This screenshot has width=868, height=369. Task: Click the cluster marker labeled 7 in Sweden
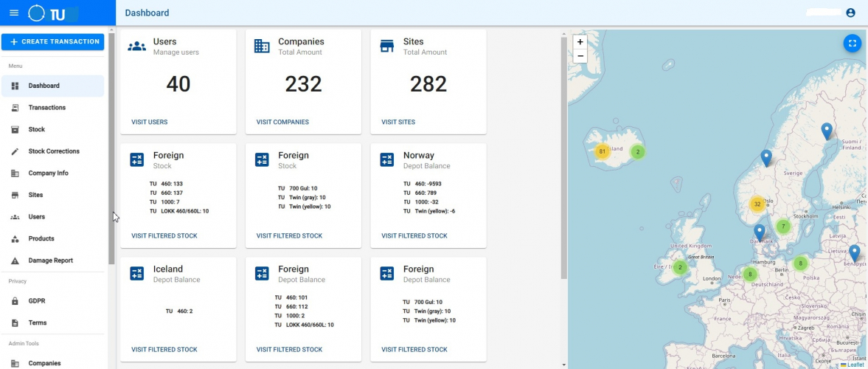(x=782, y=227)
